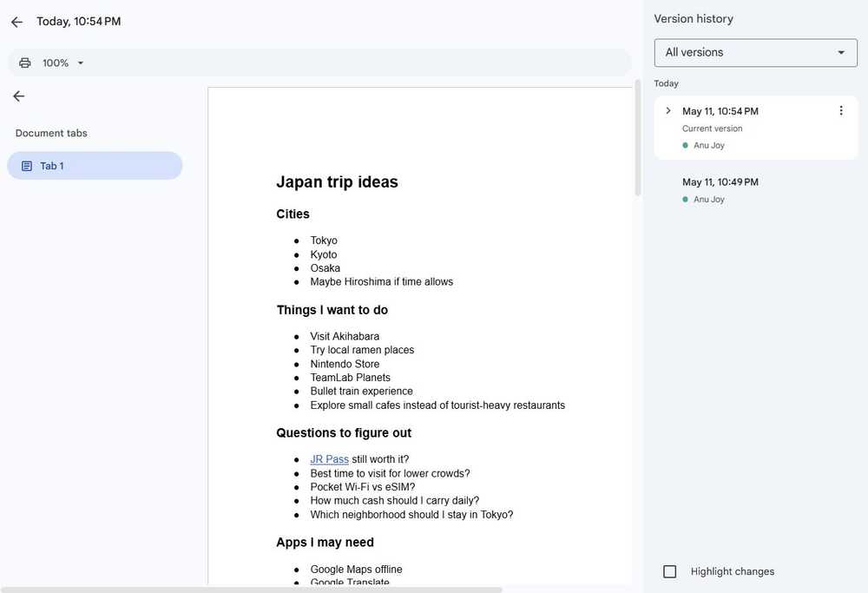The image size is (868, 593).
Task: Click Apps I may need heading
Action: pos(325,542)
